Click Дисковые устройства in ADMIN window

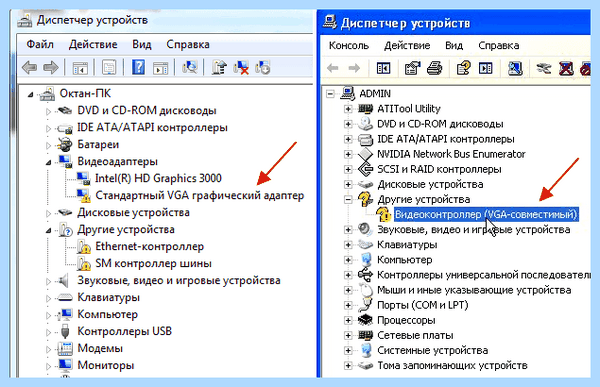tap(430, 184)
